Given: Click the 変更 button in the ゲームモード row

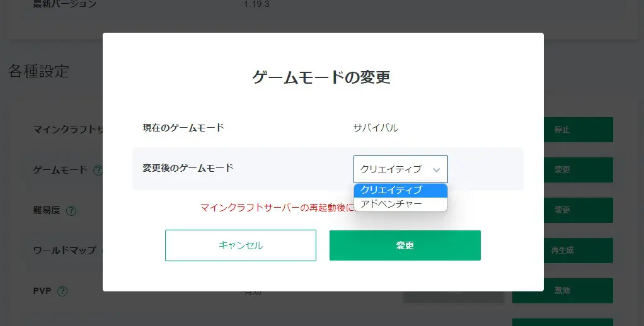Looking at the screenshot, I should click(562, 170).
